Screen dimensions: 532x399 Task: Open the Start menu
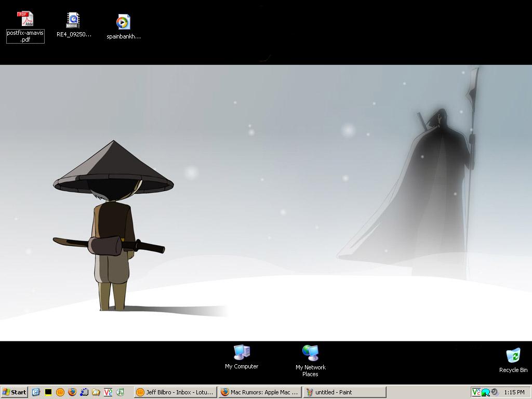(14, 392)
